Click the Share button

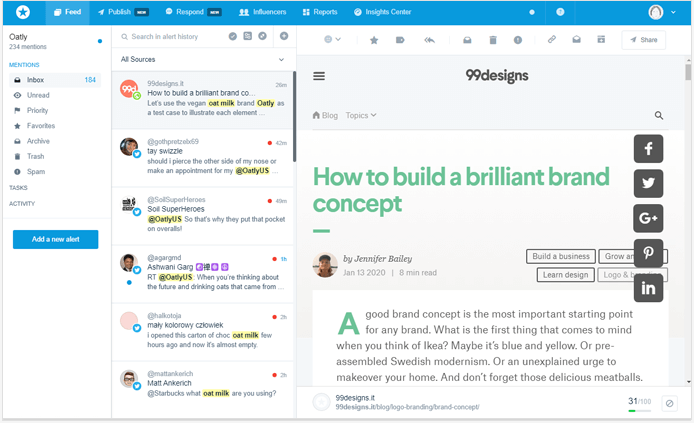click(644, 40)
